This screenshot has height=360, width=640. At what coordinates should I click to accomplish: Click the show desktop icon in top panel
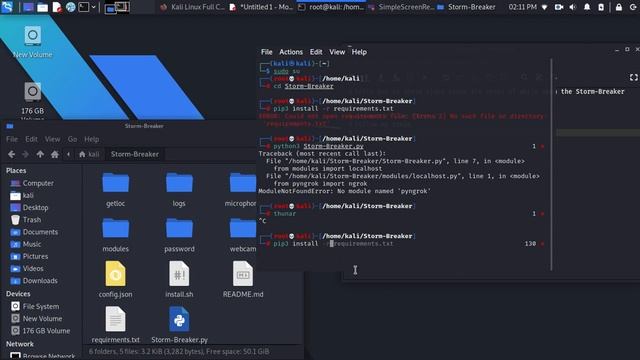28,7
